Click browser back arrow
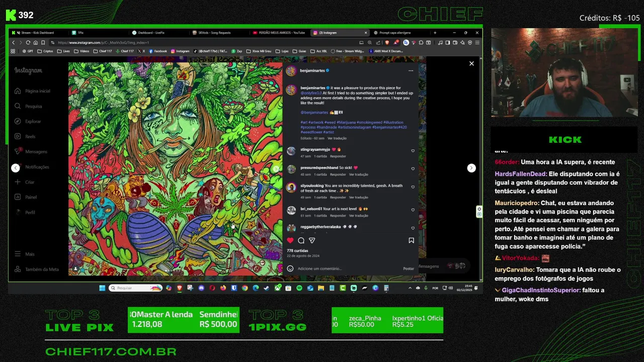 tap(14, 43)
